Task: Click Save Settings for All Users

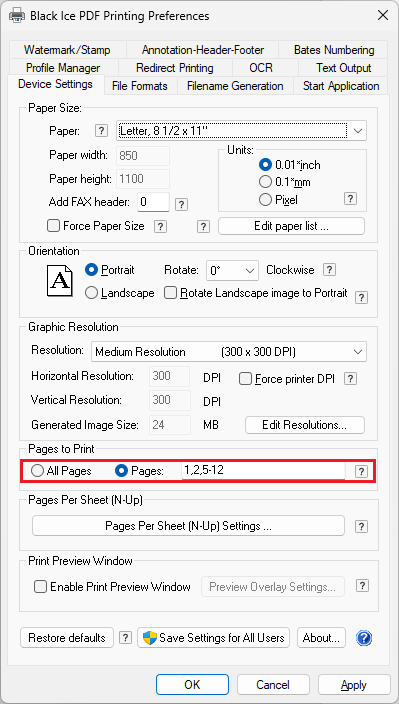Action: tap(214, 638)
